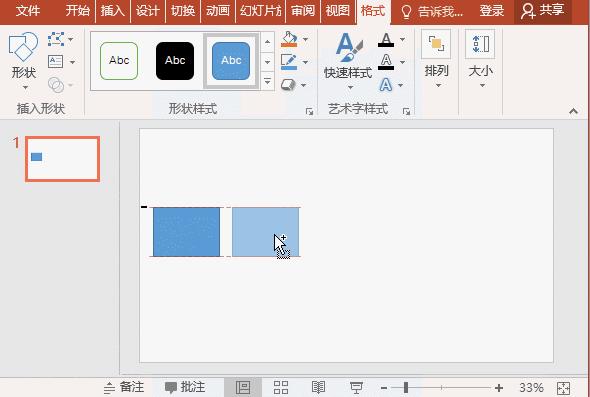The image size is (590, 397).
Task: Click the Merge Shapes icon
Action: click(x=56, y=85)
